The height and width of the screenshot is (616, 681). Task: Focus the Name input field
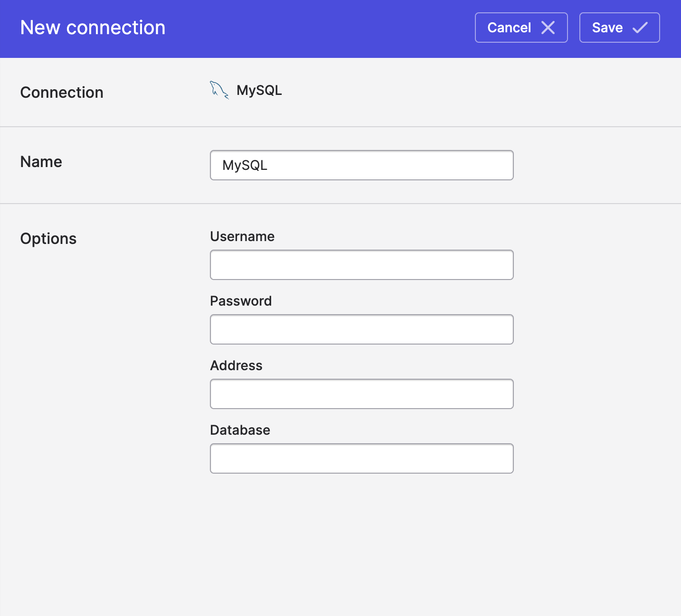pos(362,165)
